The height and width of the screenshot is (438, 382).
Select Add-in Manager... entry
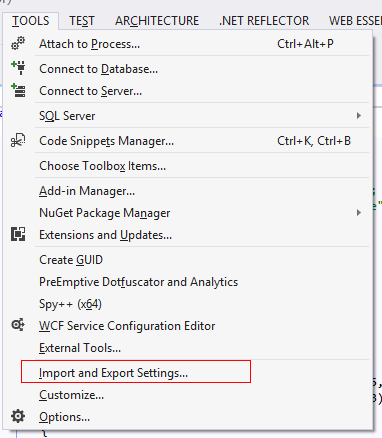click(x=87, y=191)
